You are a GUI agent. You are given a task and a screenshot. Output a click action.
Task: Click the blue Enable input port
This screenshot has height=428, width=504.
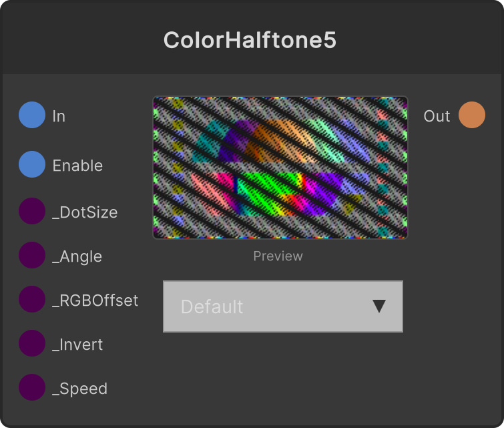(32, 164)
